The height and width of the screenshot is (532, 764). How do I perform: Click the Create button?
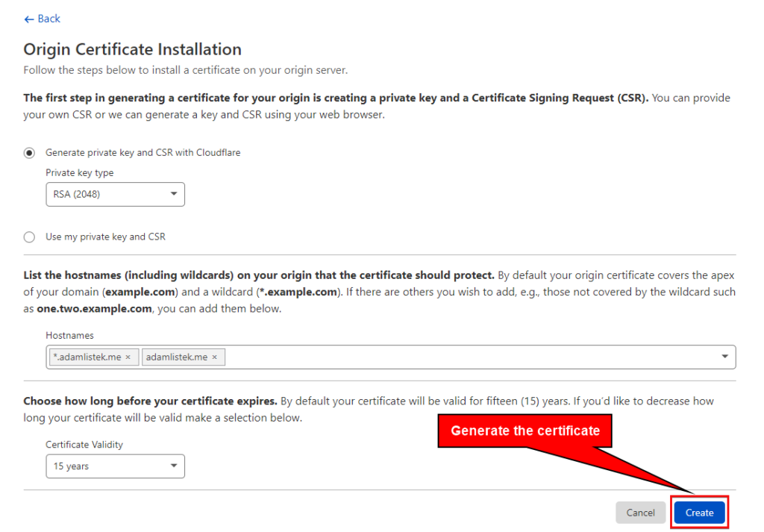(x=699, y=513)
